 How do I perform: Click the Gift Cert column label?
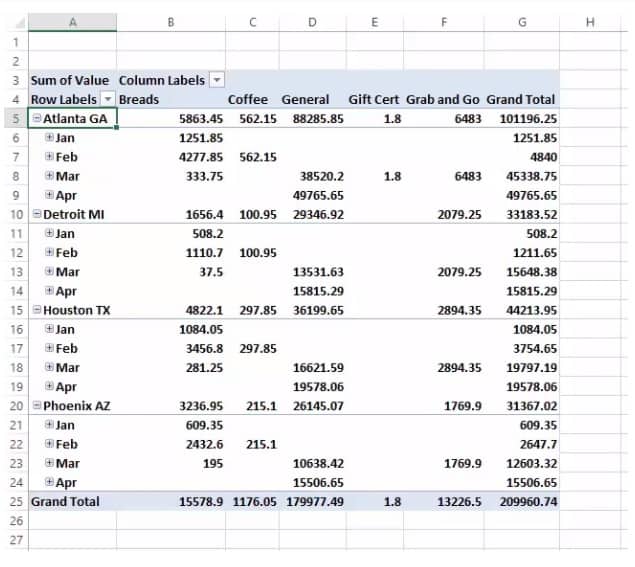point(373,99)
